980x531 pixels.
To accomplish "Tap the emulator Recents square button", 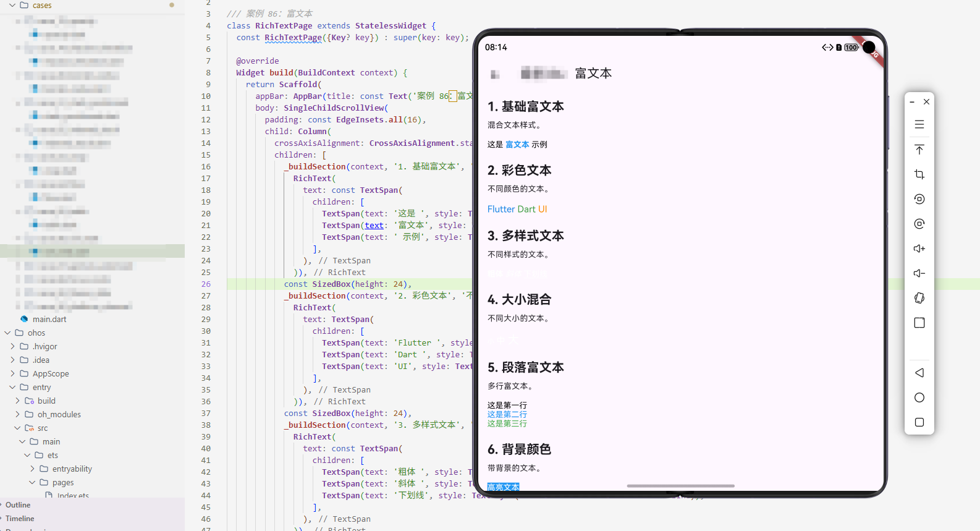I will pos(919,422).
